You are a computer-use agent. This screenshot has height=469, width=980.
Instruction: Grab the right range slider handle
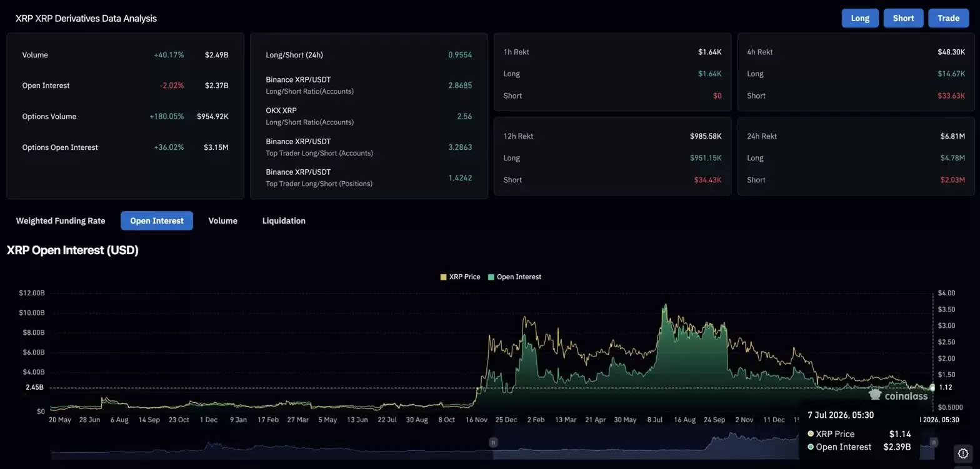click(x=934, y=442)
